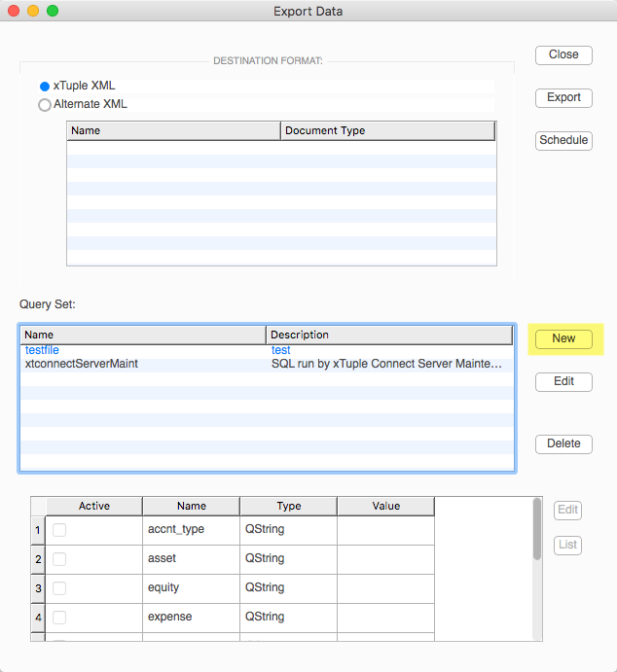Image resolution: width=617 pixels, height=672 pixels.
Task: Tick the Active checkbox for equity
Action: (x=59, y=588)
